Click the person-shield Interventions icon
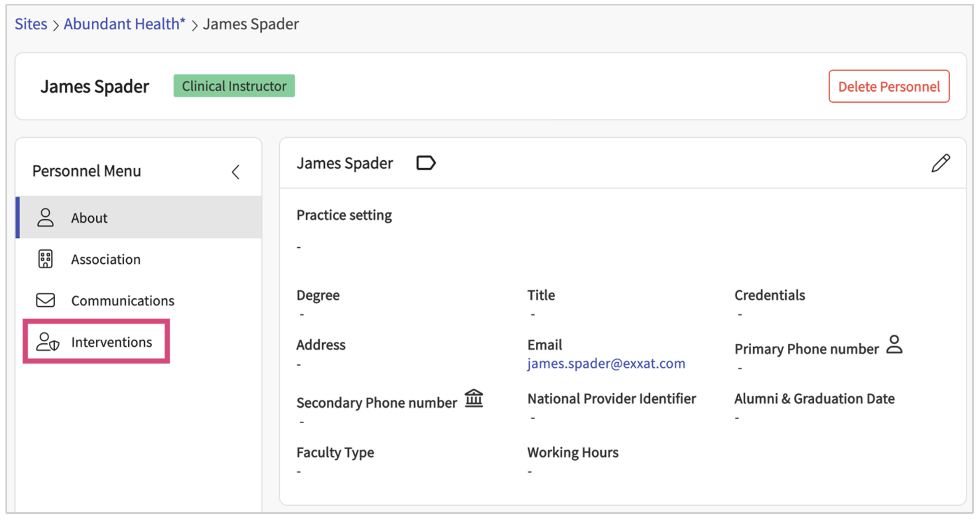This screenshot has width=980, height=520. [47, 342]
